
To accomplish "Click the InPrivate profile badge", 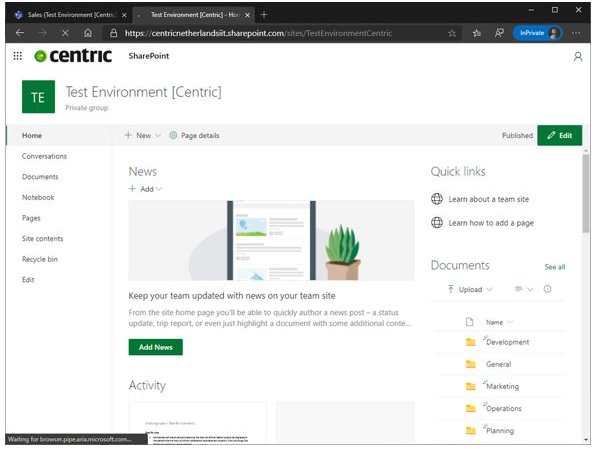I will [x=538, y=33].
